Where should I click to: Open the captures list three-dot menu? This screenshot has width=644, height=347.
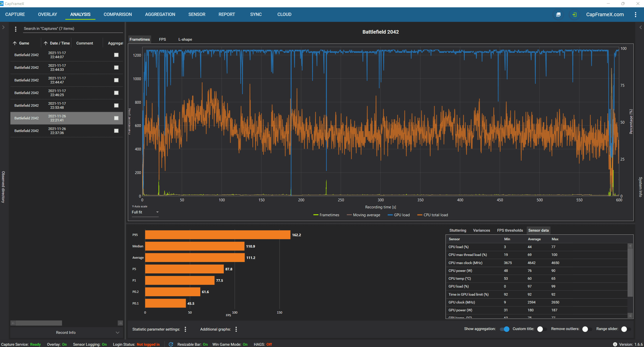(16, 29)
